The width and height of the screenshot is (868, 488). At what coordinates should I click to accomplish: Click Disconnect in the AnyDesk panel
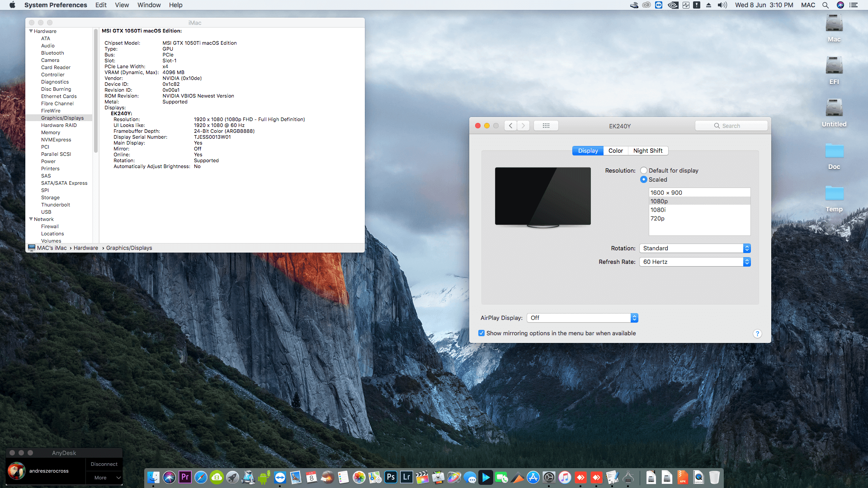(104, 464)
